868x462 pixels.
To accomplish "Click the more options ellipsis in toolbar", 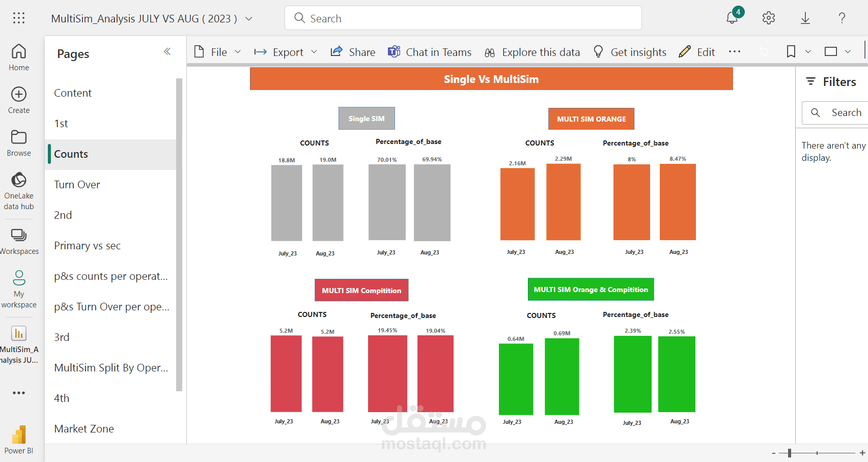I will (x=734, y=51).
